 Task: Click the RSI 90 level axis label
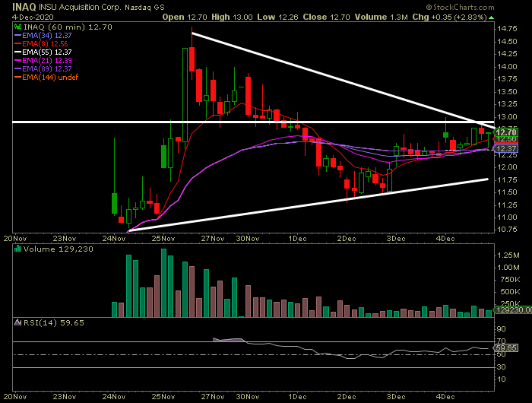(502, 329)
